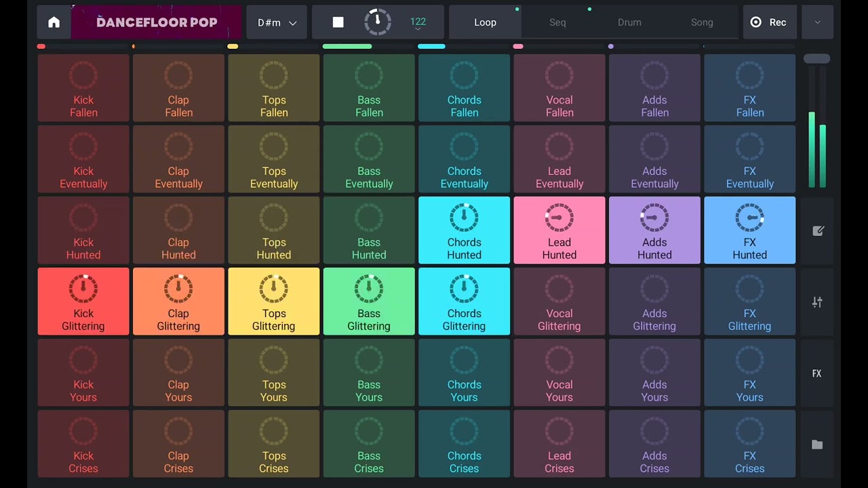Open the pad edit mode icon
This screenshot has height=488, width=868.
coord(818,231)
